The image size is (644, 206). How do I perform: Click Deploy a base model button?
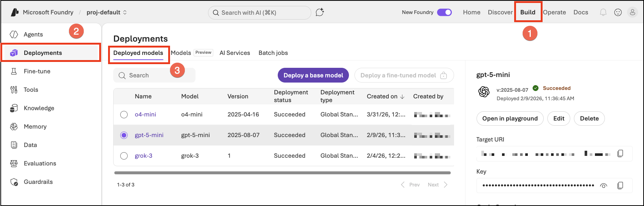[x=313, y=75]
